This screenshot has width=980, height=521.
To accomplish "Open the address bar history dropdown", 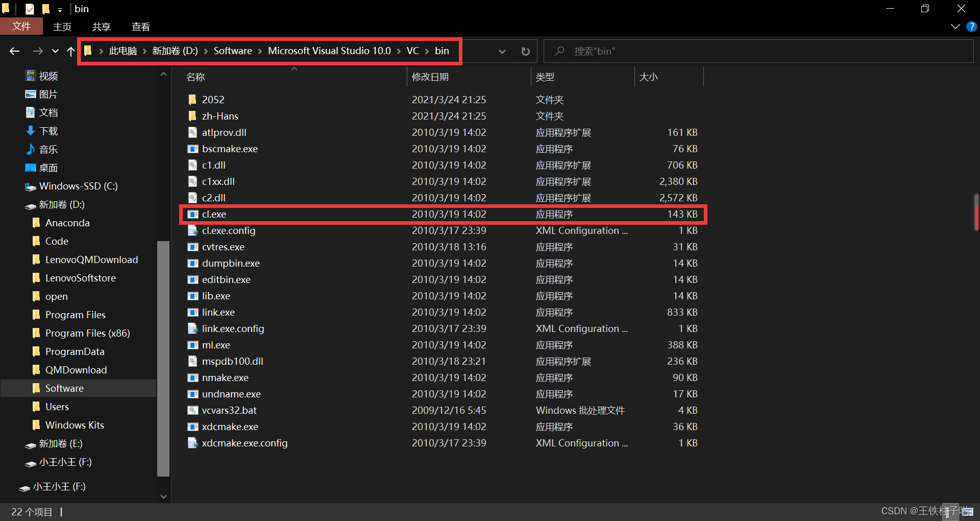I will coord(502,51).
